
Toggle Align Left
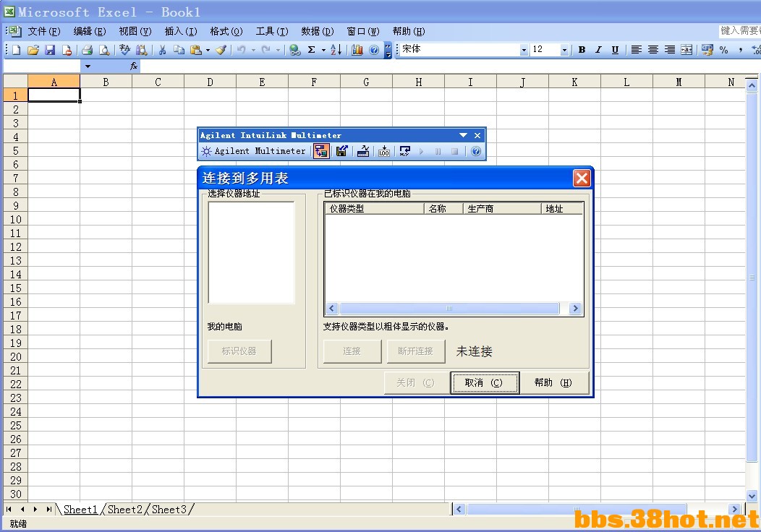(x=637, y=49)
